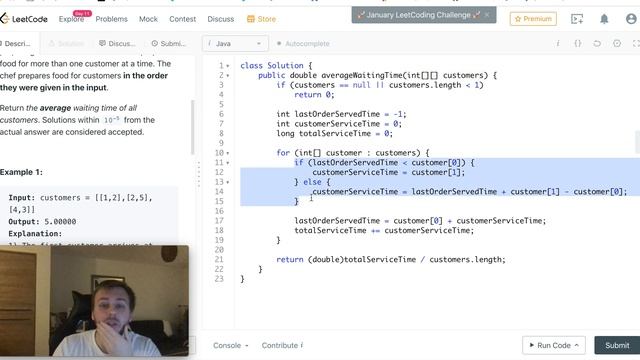640x360 pixels.
Task: Open the Explore menu item
Action: click(x=71, y=19)
